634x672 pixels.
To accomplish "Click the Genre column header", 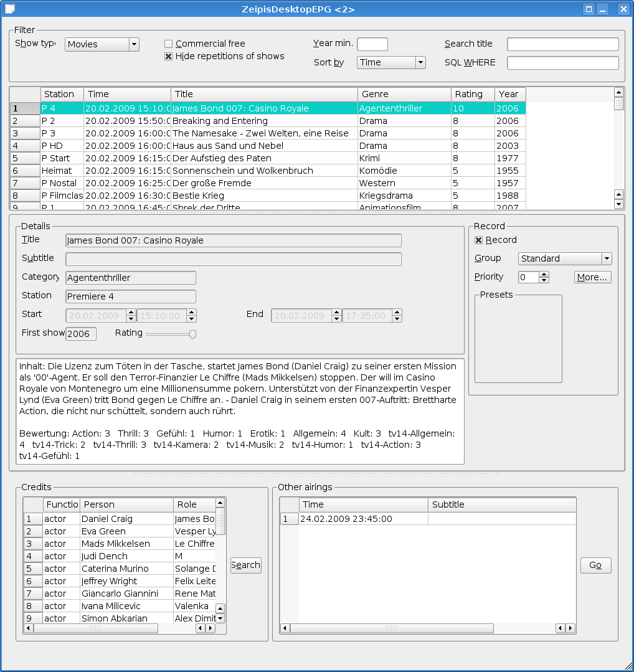I will (x=404, y=94).
